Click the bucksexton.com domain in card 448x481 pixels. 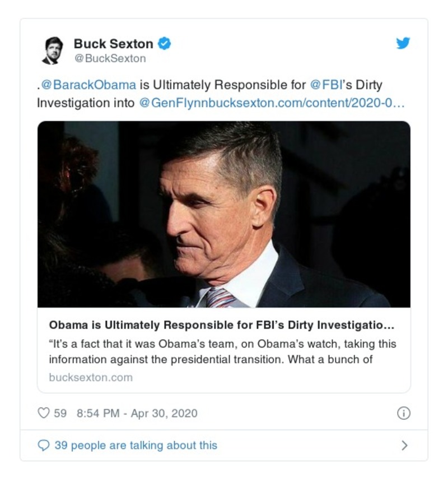tap(91, 377)
